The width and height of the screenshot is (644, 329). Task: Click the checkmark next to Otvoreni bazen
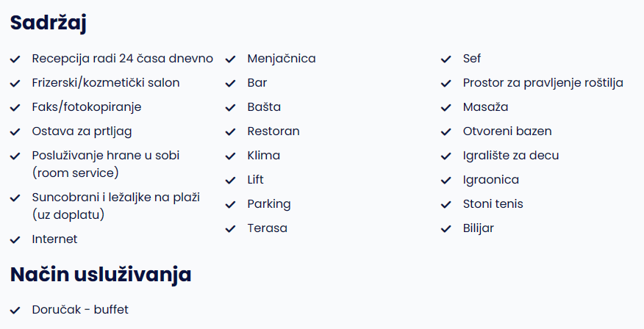click(x=446, y=131)
